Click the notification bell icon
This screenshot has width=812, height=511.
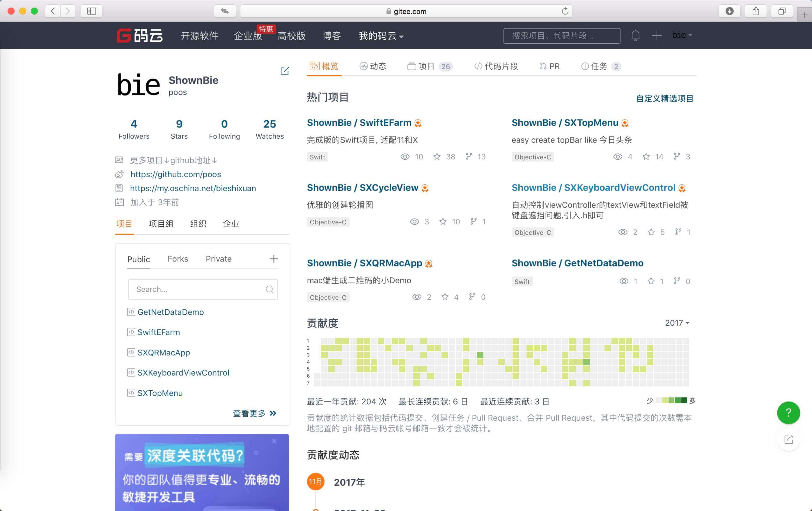point(635,36)
